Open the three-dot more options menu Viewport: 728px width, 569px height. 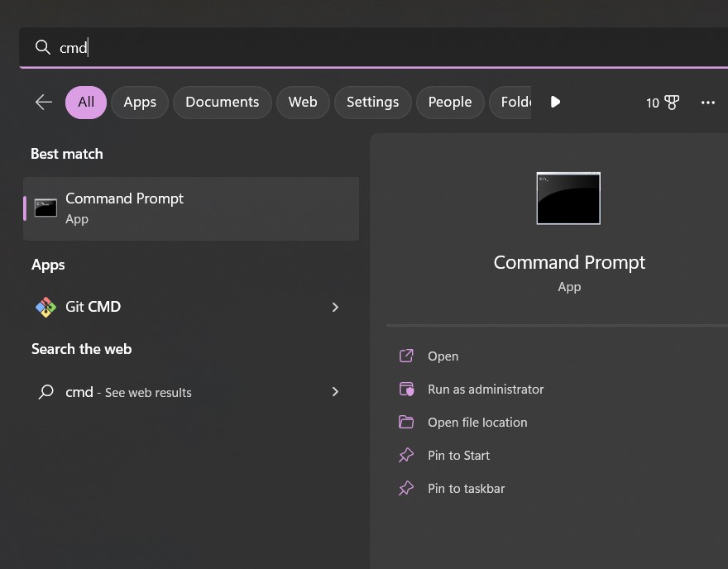707,103
